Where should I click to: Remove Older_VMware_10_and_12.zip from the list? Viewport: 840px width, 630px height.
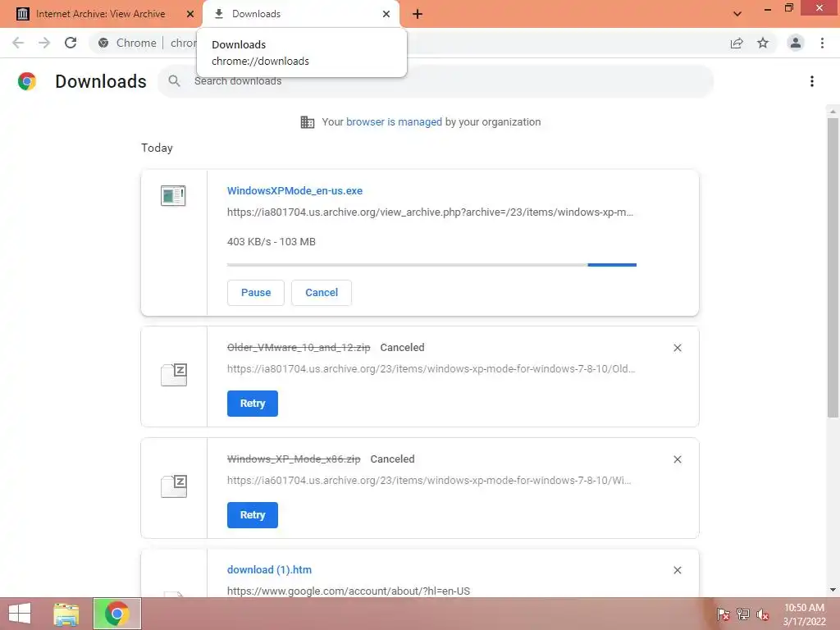(x=677, y=348)
